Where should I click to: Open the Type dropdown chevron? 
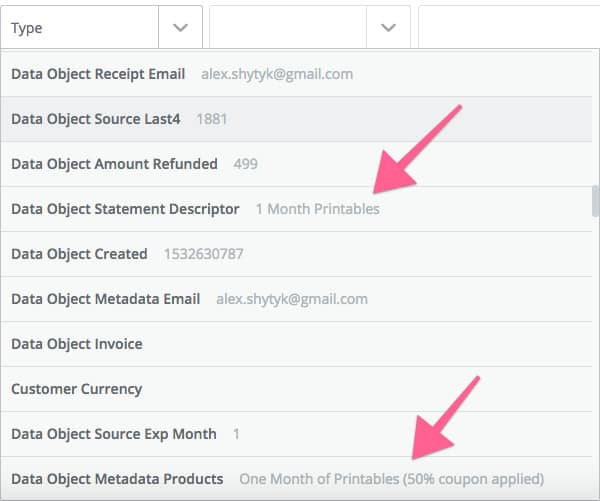pos(180,28)
